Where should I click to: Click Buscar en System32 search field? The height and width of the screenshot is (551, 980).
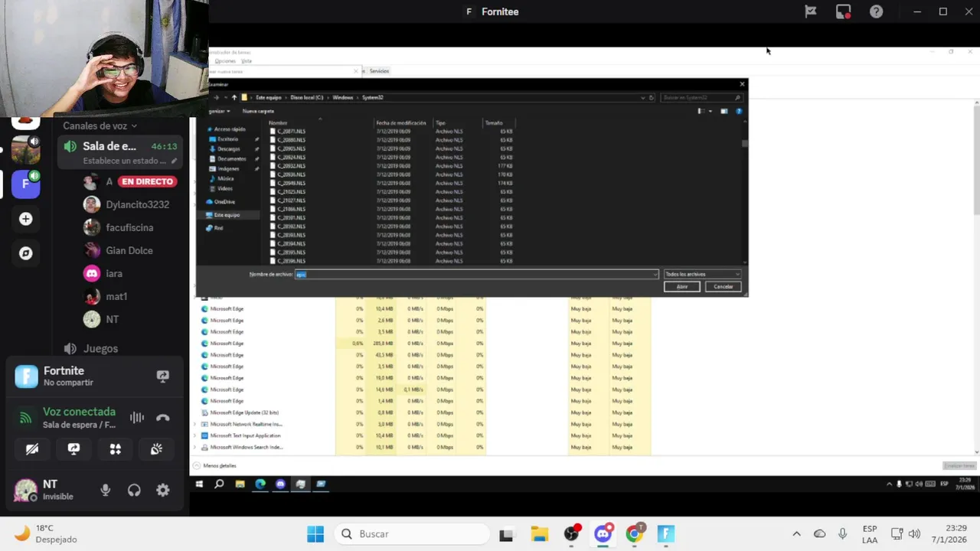pos(701,97)
